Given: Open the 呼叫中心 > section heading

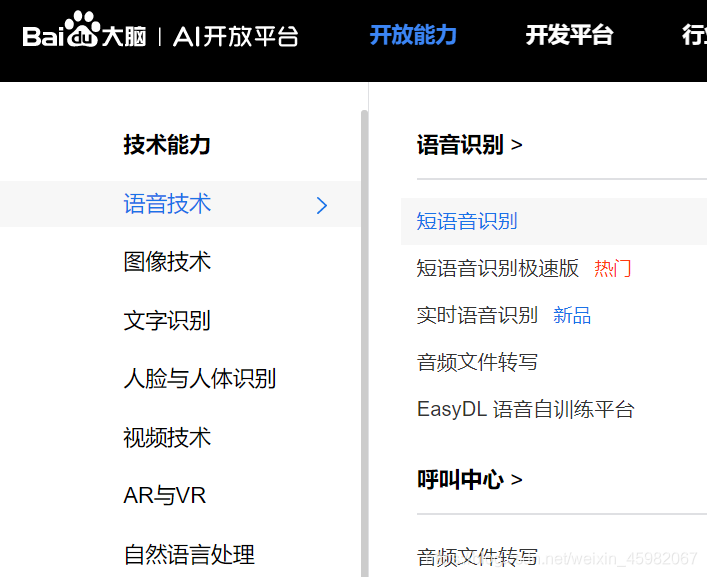Looking at the screenshot, I should point(469,480).
